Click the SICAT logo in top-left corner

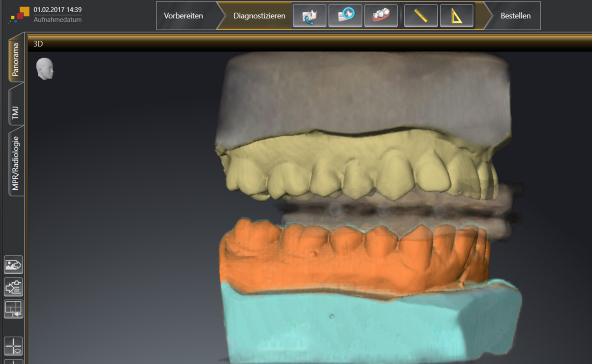click(19, 15)
